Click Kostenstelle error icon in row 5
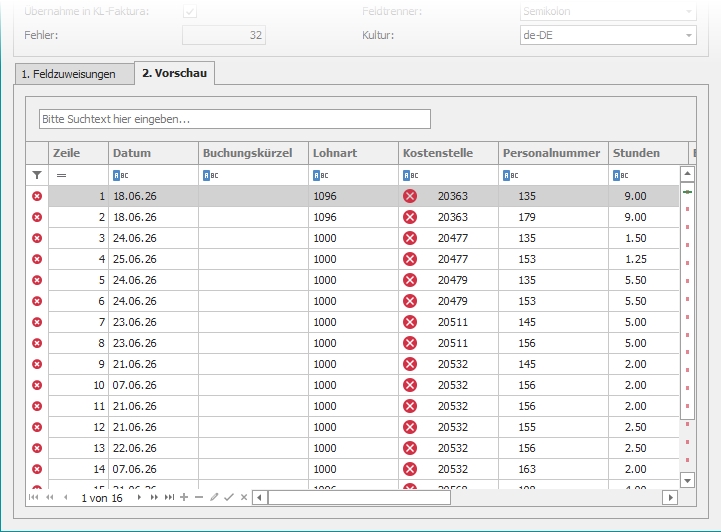This screenshot has width=721, height=532. click(x=410, y=280)
